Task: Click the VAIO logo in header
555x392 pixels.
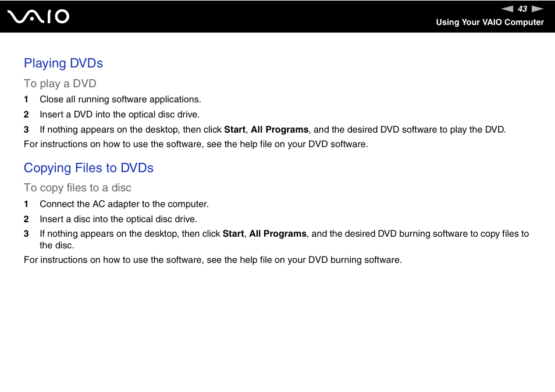Action: click(x=38, y=17)
